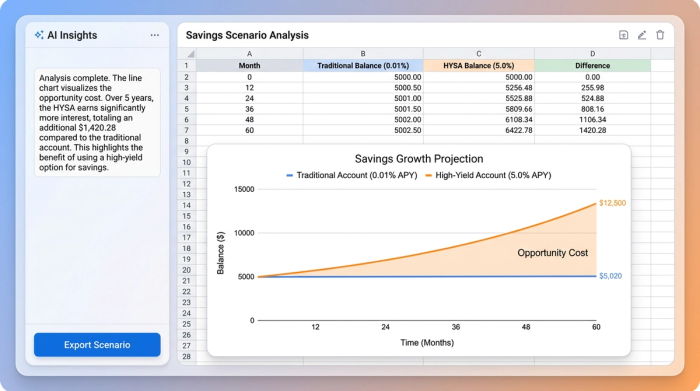
Task: Click the Traditional Balance (0.01%) header cell
Action: coord(363,66)
